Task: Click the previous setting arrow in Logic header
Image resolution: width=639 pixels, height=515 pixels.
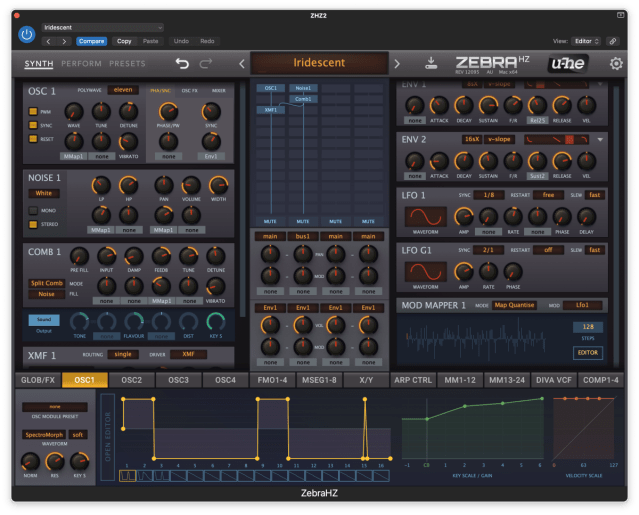Action: pos(48,41)
